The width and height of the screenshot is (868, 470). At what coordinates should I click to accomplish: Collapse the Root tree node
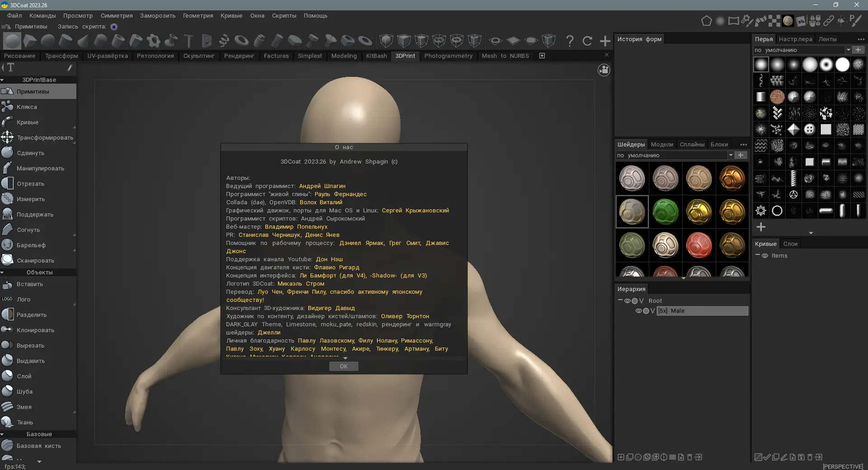coord(620,301)
